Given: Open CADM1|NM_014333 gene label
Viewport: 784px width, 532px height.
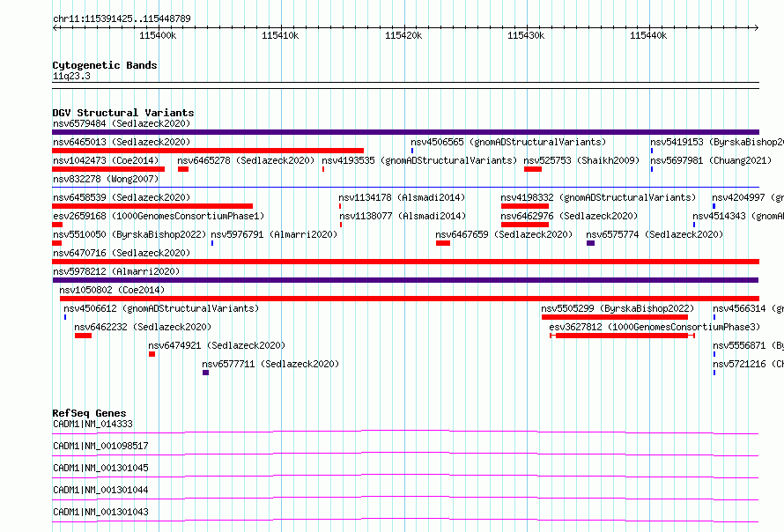Looking at the screenshot, I should coord(92,424).
